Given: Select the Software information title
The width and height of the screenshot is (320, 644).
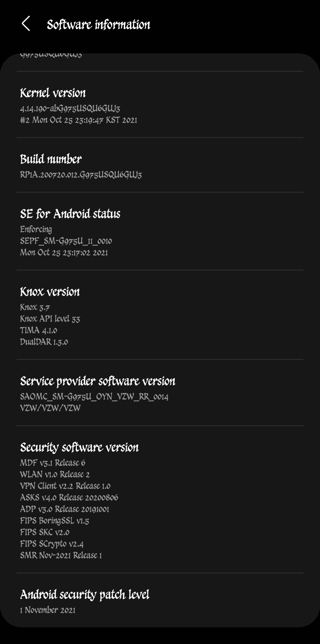Looking at the screenshot, I should 98,24.
